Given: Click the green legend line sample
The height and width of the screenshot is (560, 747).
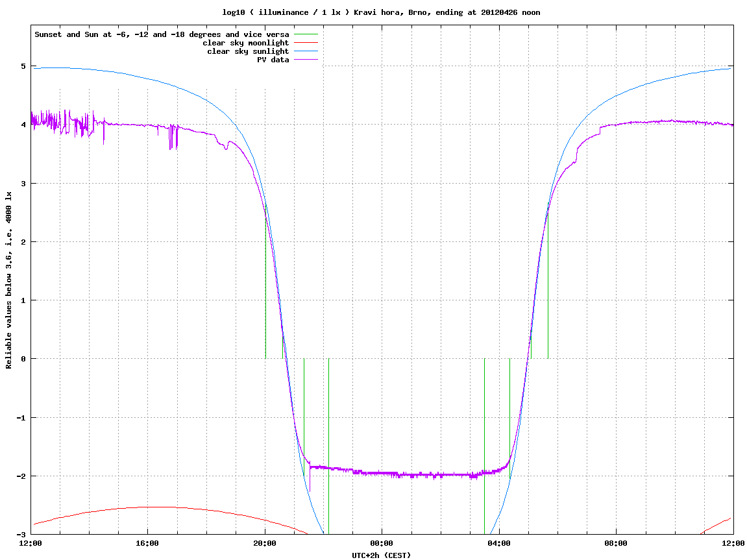Looking at the screenshot, I should click(x=306, y=34).
